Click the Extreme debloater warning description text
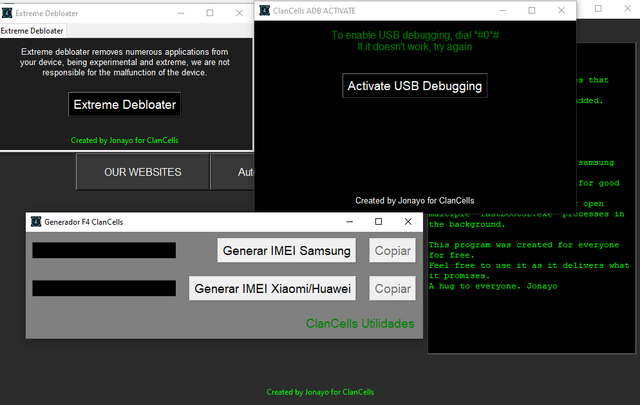The image size is (640, 405). pos(124,62)
